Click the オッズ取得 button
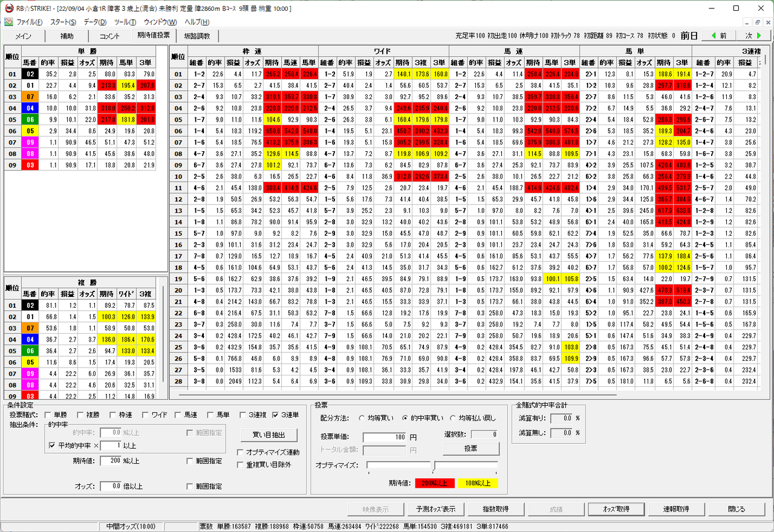Viewport: 774px width, 532px height. (616, 510)
